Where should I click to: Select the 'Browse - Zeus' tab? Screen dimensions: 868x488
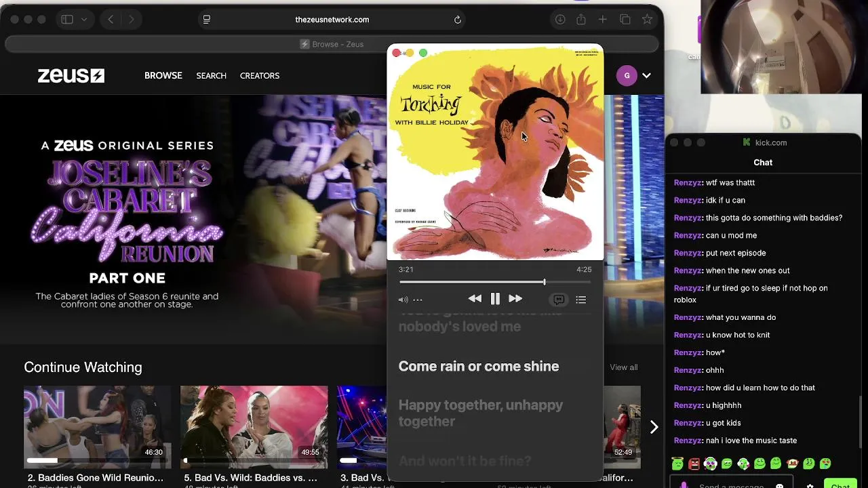[x=332, y=44]
